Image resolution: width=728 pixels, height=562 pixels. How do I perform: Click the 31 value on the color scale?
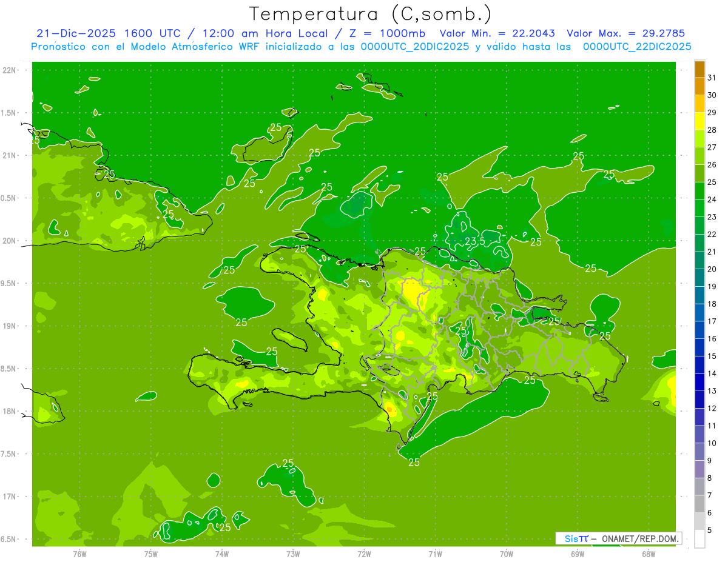click(x=712, y=78)
